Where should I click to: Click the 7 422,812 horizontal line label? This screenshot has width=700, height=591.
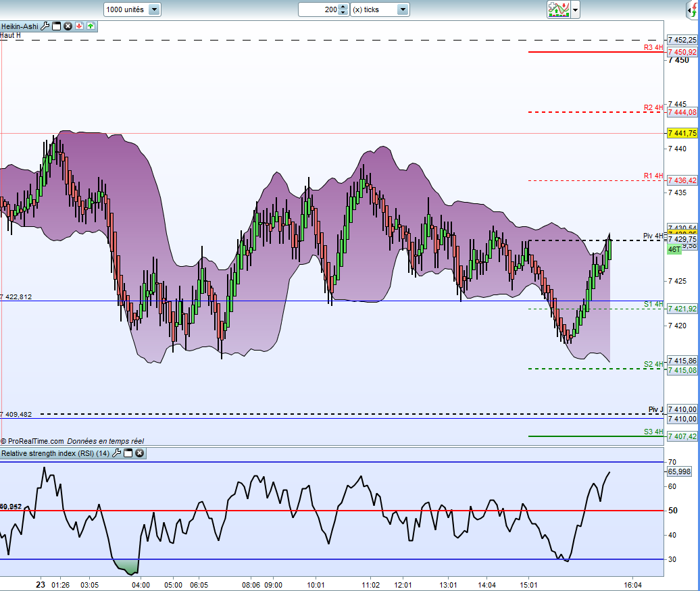(16, 297)
